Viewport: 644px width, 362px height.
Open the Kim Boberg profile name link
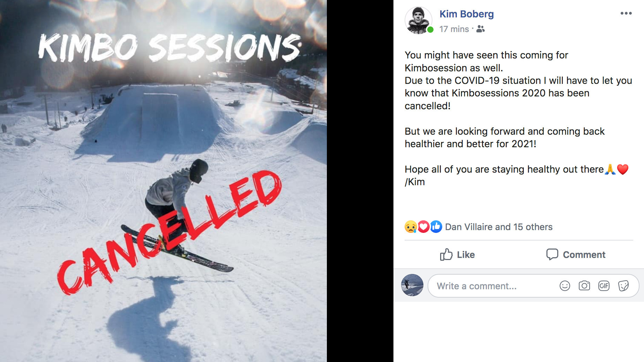coord(466,14)
